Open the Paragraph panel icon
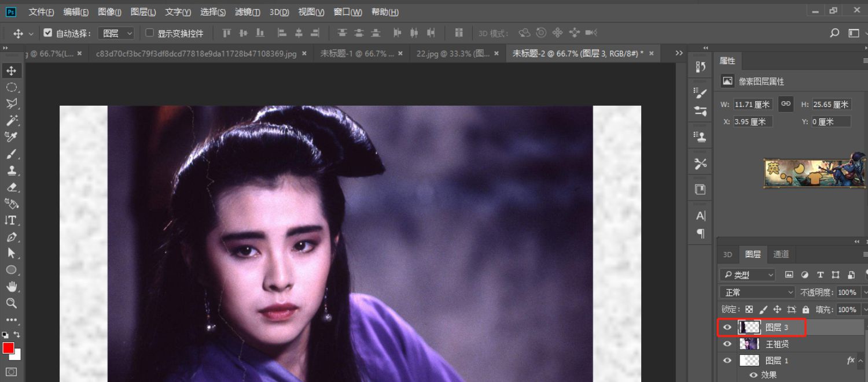Screen dimensions: 868x382 tap(701, 233)
